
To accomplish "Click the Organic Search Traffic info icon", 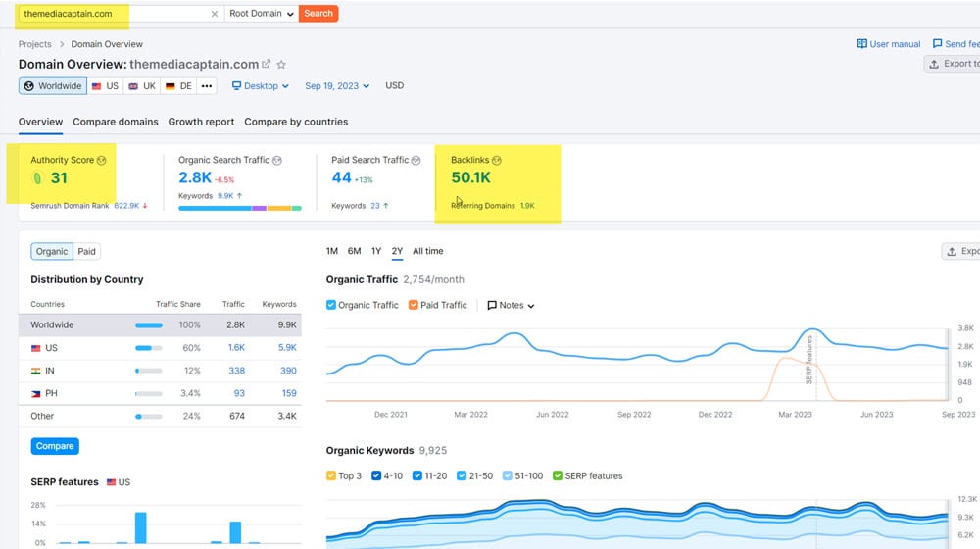I will (277, 160).
